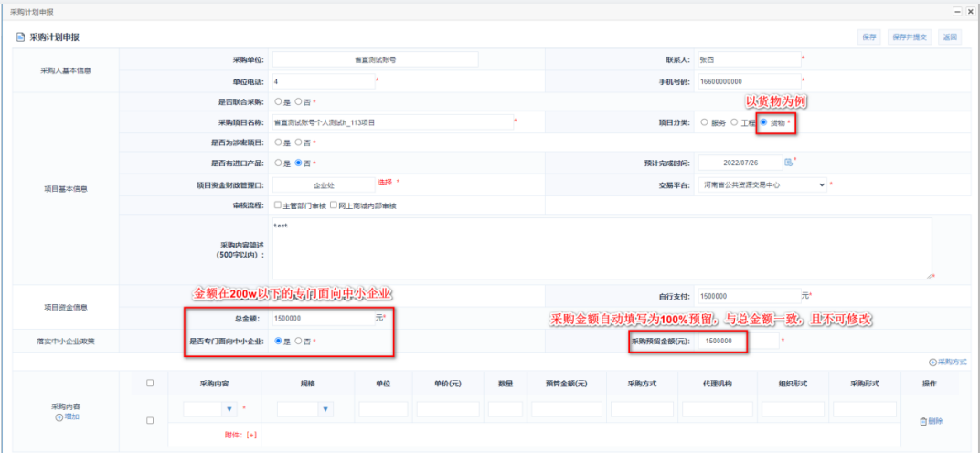Viewport: 980px width, 453px height.
Task: Expand the 采购内容 dropdown in the table row
Action: pyautogui.click(x=229, y=409)
